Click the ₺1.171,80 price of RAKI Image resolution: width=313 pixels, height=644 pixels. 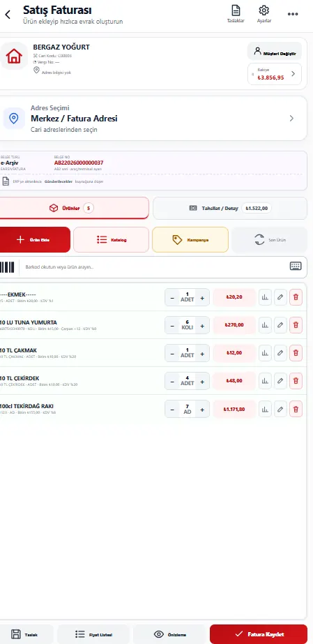(x=234, y=409)
